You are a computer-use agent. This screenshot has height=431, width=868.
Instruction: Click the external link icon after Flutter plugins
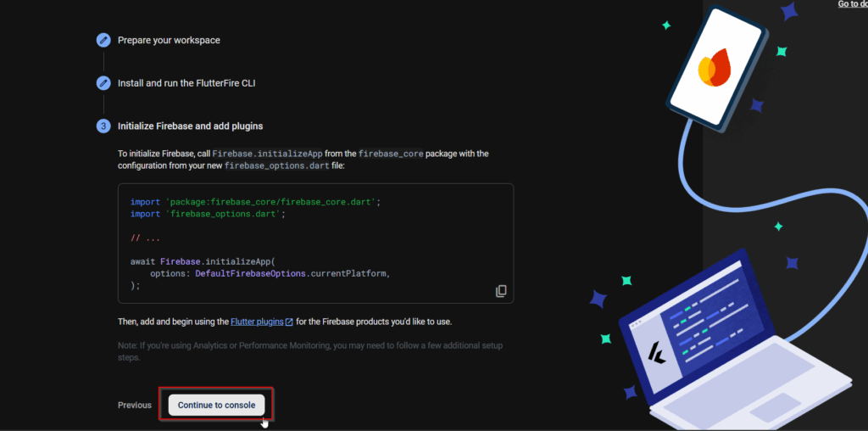[x=289, y=322]
